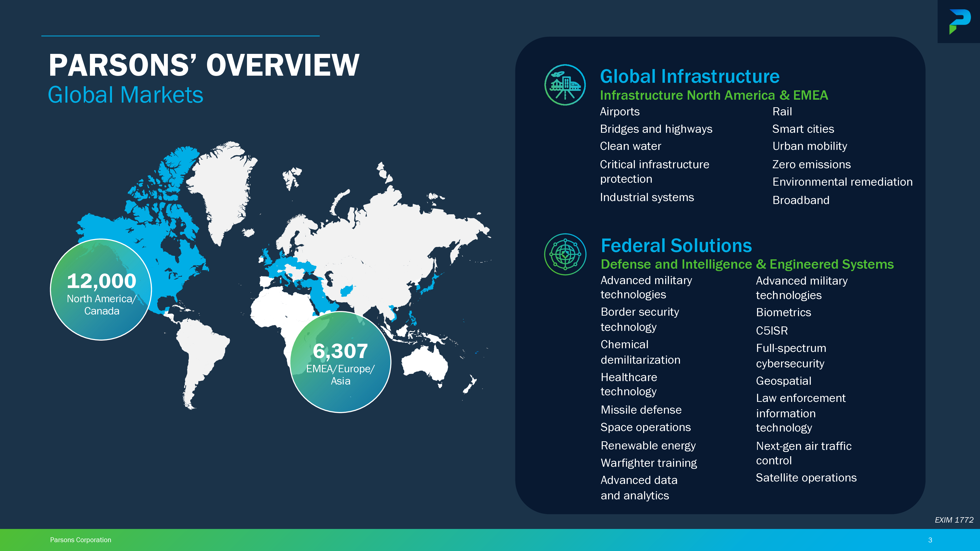Click the Airports entry
The image size is (980, 551).
(x=620, y=111)
